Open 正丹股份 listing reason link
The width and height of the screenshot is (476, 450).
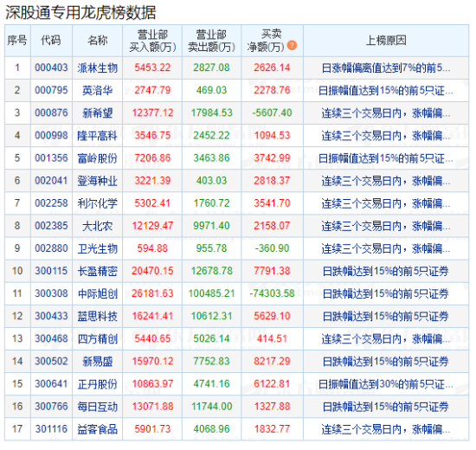coord(386,384)
